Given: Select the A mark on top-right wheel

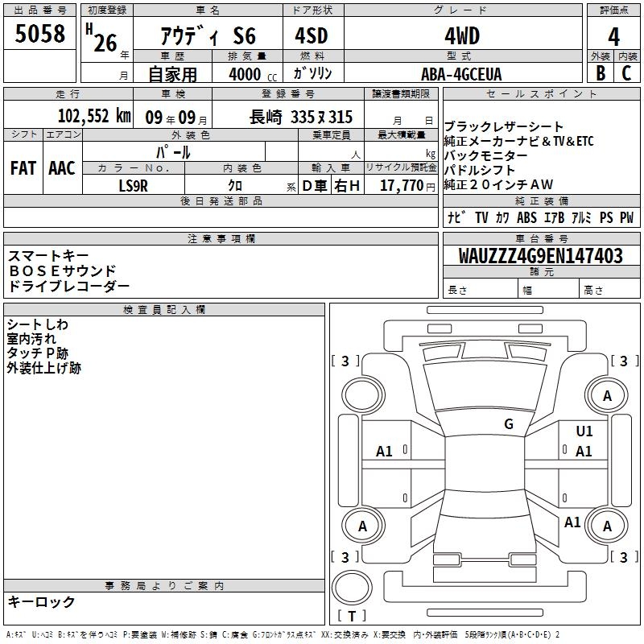Looking at the screenshot, I should (607, 396).
